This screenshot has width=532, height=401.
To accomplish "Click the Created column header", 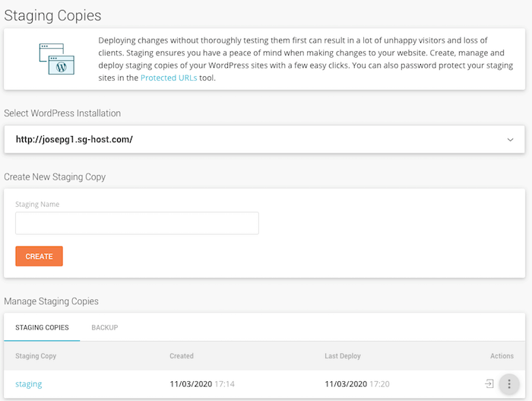I will pos(182,355).
